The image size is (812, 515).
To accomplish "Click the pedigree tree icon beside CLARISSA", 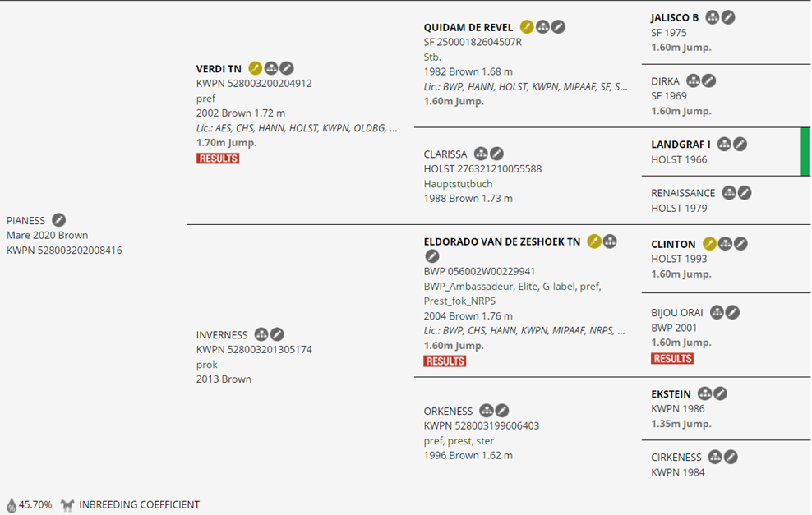I will coord(482,154).
